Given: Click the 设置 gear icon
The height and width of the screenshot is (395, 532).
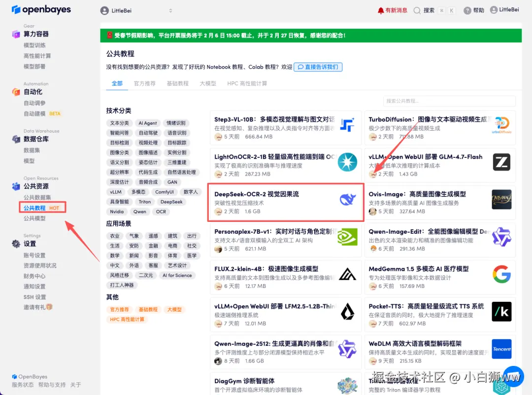Looking at the screenshot, I should pyautogui.click(x=16, y=244).
